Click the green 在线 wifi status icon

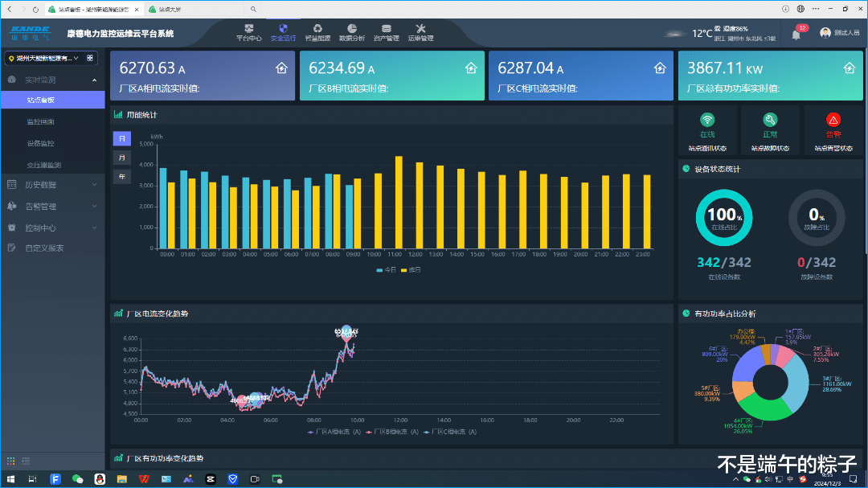(x=707, y=120)
